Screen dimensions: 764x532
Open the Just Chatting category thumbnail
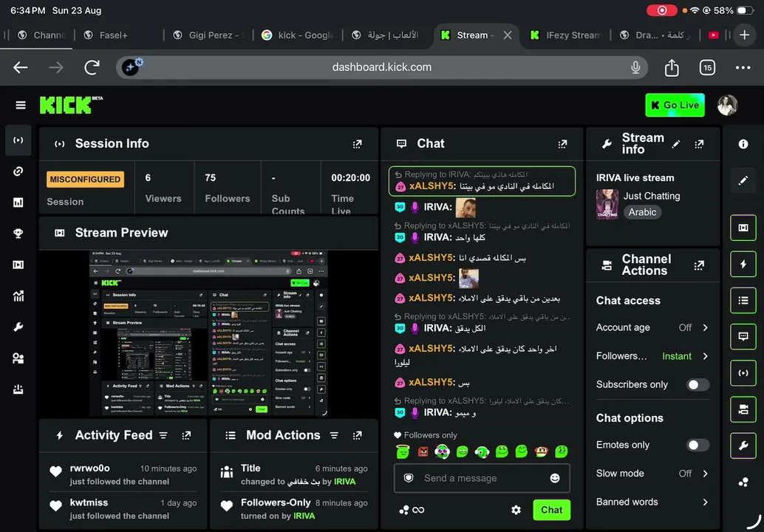tap(607, 204)
